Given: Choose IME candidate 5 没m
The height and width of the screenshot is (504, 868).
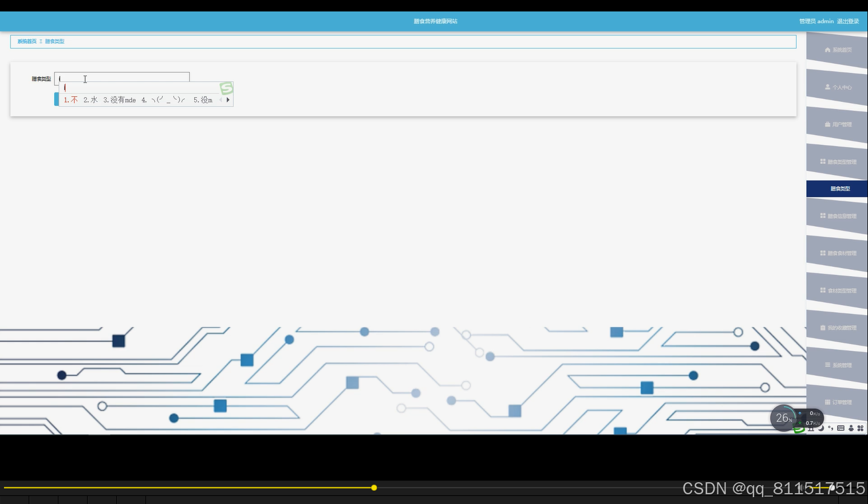Looking at the screenshot, I should pyautogui.click(x=203, y=100).
